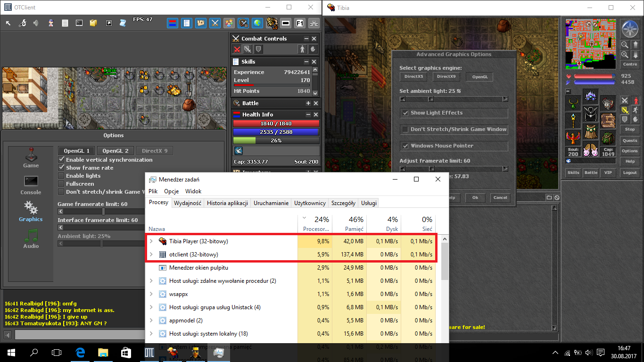
Task: Click the hand stop icon in Combat Controls
Action: pos(313,49)
